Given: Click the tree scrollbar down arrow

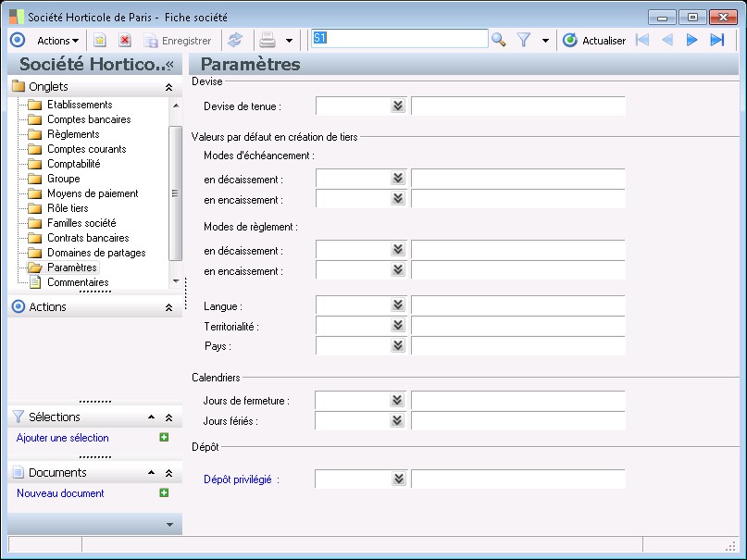Looking at the screenshot, I should [x=176, y=281].
